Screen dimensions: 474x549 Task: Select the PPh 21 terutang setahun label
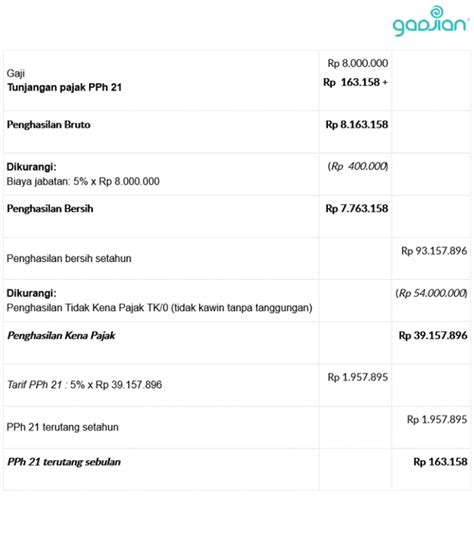pos(63,427)
